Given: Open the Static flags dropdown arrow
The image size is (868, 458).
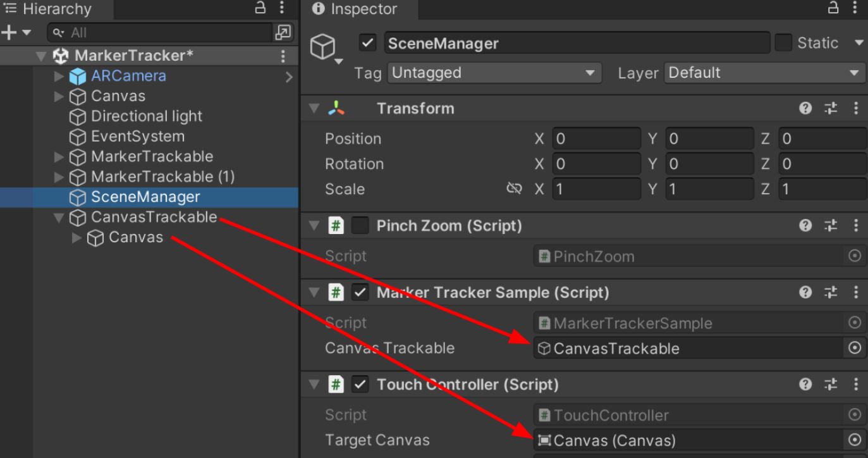Looking at the screenshot, I should (x=859, y=43).
